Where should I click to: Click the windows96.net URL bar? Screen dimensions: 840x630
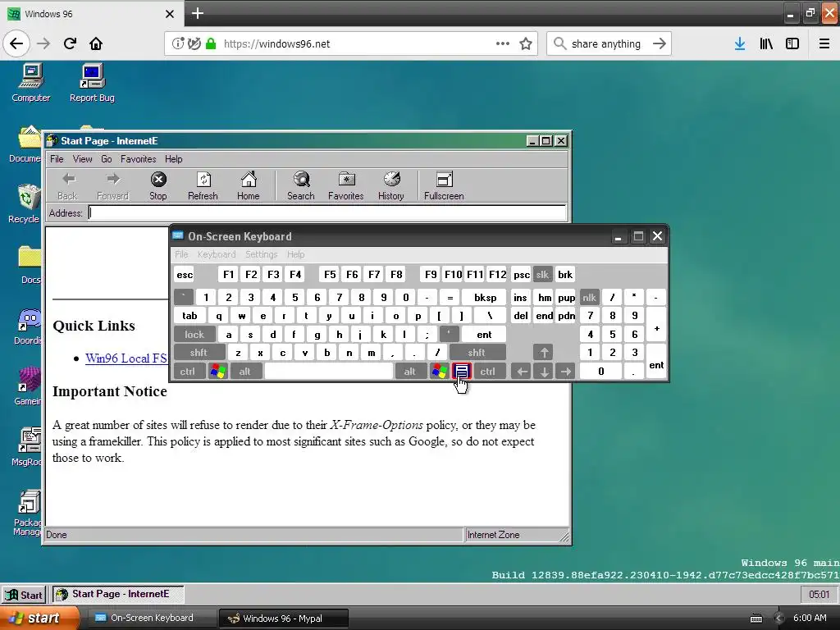coord(351,44)
